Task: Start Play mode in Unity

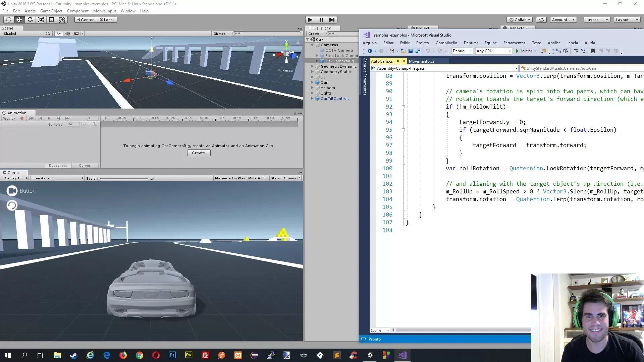Action: pos(310,20)
